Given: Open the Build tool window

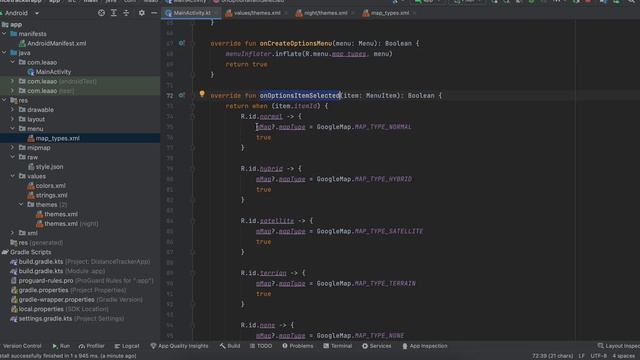Looking at the screenshot, I should pyautogui.click(x=230, y=346).
